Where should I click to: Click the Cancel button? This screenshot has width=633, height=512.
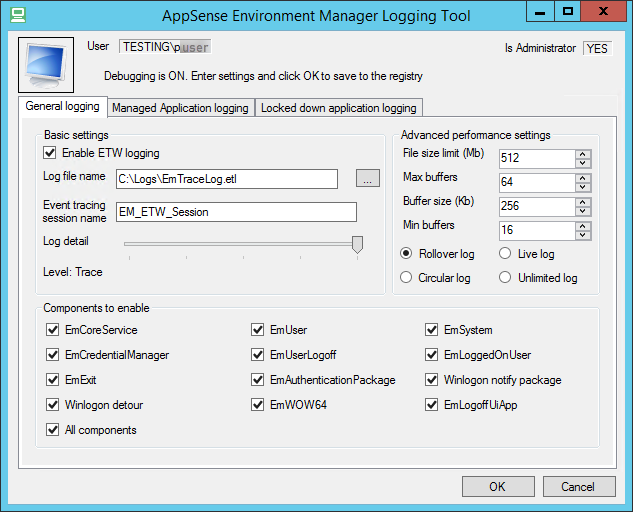(577, 487)
